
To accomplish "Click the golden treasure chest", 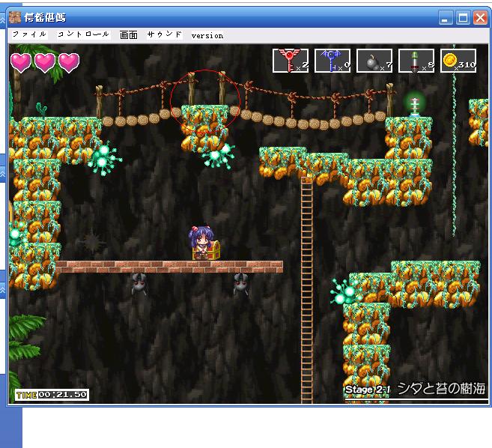I will tap(213, 250).
